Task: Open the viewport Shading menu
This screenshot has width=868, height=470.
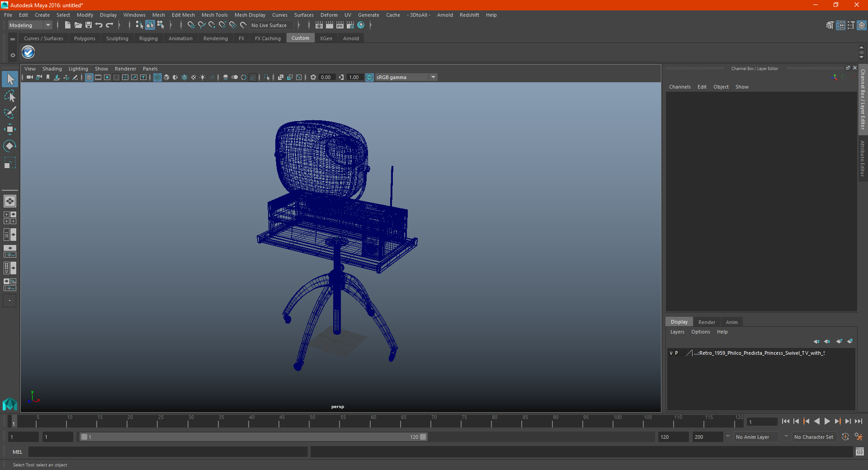Action: [x=52, y=69]
